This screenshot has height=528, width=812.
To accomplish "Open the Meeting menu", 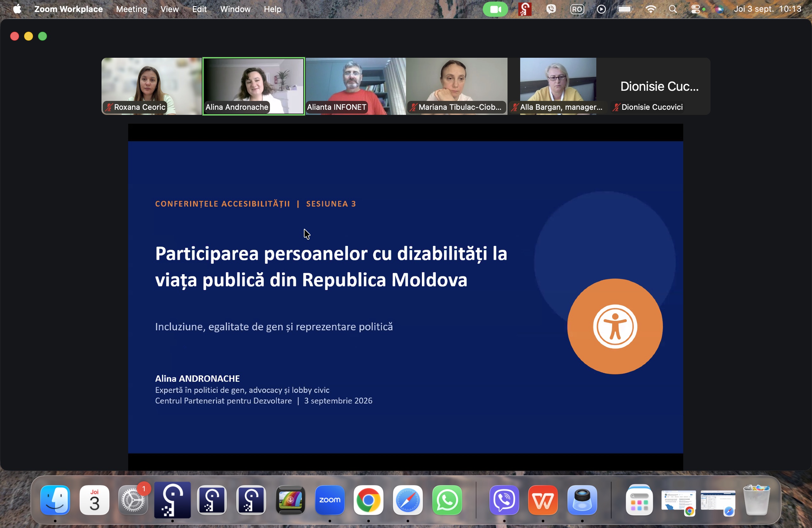I will 131,9.
